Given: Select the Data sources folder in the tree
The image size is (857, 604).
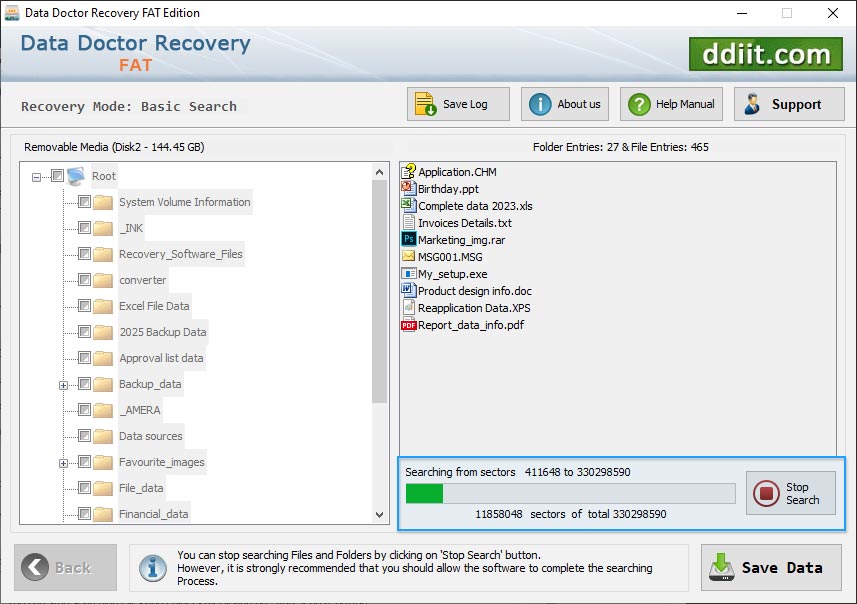Looking at the screenshot, I should pyautogui.click(x=152, y=436).
